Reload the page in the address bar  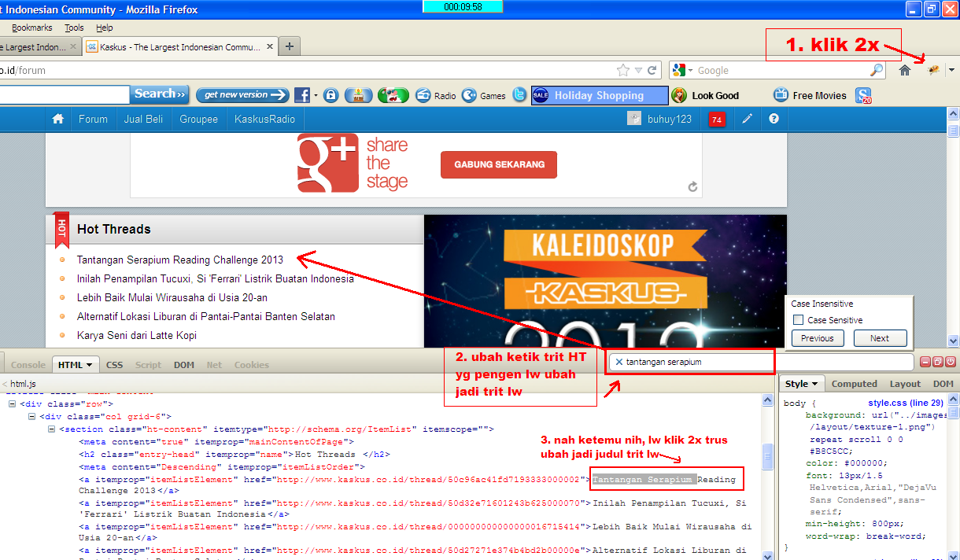click(x=652, y=70)
